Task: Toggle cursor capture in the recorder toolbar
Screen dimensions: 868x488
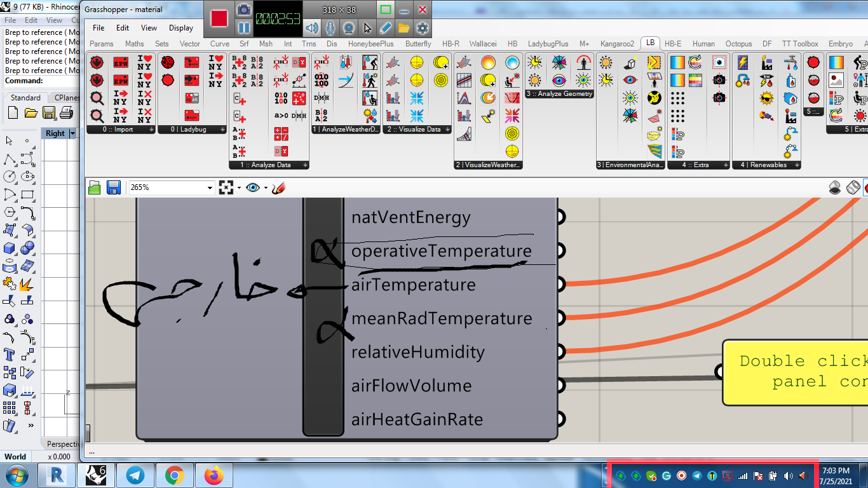Action: tap(367, 28)
